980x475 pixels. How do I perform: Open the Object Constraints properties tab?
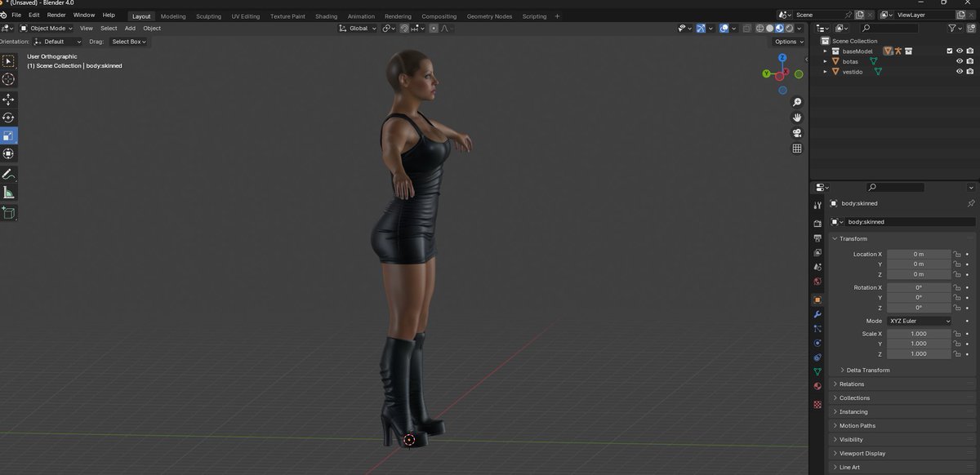817,357
